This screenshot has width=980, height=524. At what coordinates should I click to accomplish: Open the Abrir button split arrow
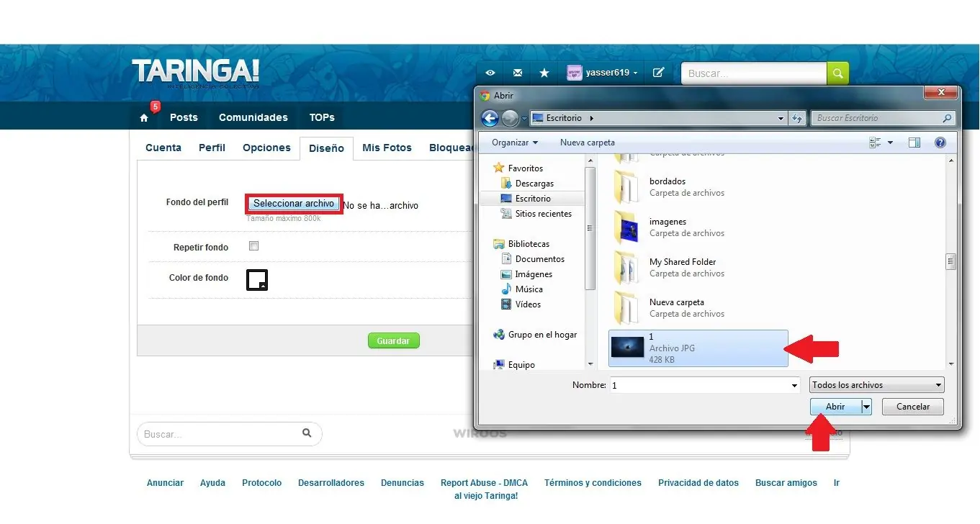tap(866, 407)
